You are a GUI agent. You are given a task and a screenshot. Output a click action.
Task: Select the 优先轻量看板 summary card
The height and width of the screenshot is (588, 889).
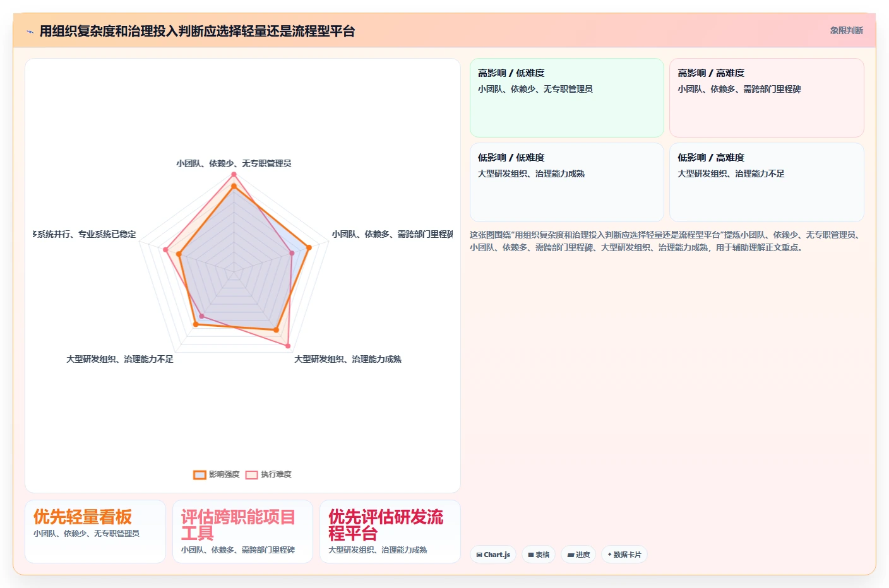95,531
